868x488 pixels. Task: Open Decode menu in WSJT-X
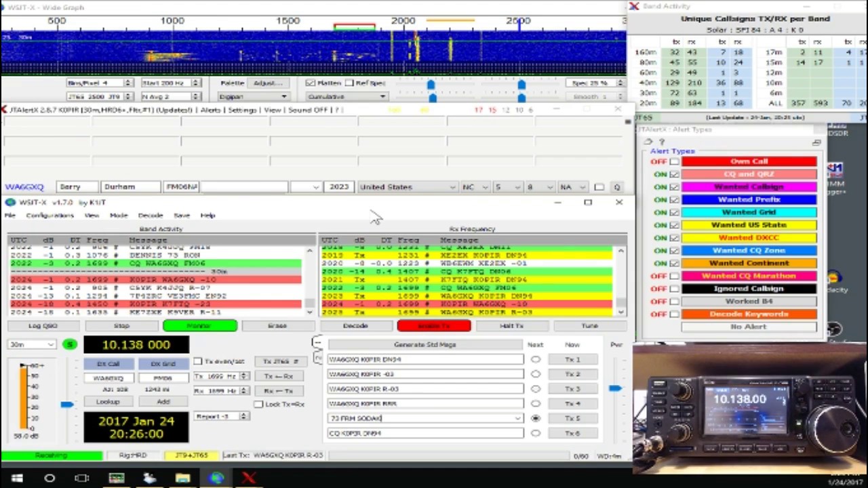[x=150, y=216]
